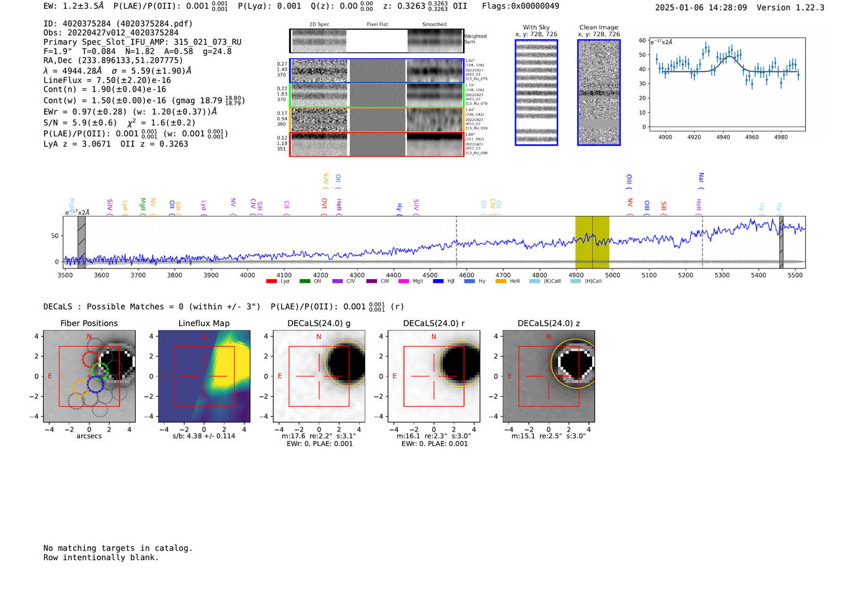This screenshot has height=591, width=868.
Task: Click the green OII legend swatch
Action: pyautogui.click(x=304, y=281)
